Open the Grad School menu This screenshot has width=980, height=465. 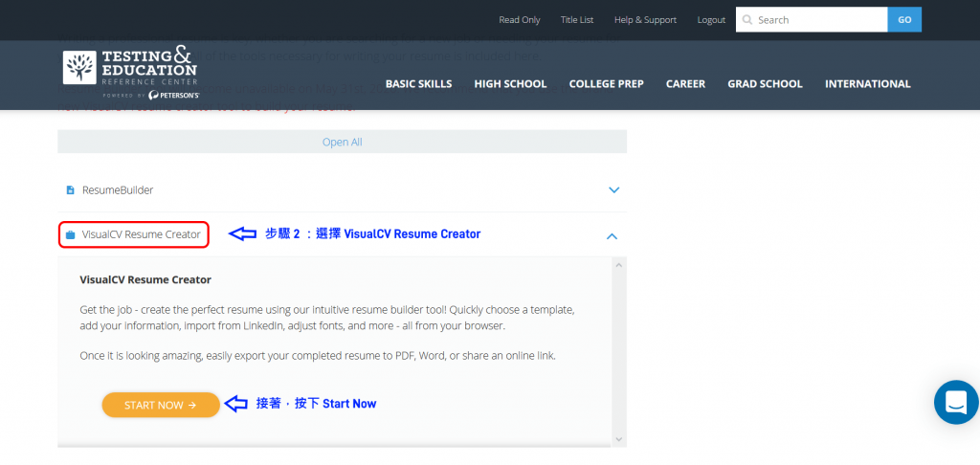click(x=765, y=84)
